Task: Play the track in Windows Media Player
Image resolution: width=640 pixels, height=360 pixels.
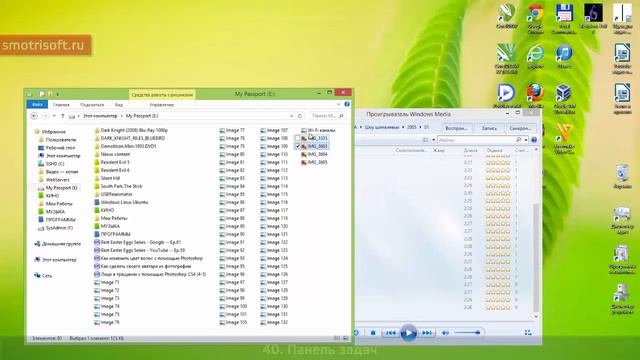Action: 408,333
